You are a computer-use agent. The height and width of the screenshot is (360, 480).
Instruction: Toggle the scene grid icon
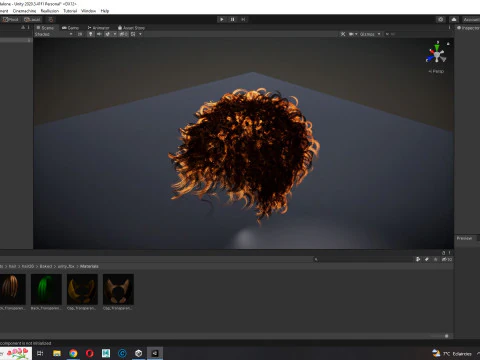click(133, 34)
